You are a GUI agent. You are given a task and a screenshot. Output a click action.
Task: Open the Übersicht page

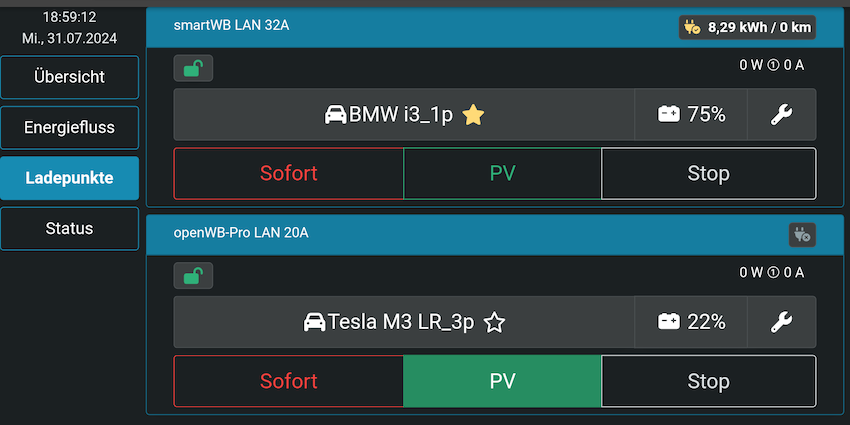click(69, 77)
